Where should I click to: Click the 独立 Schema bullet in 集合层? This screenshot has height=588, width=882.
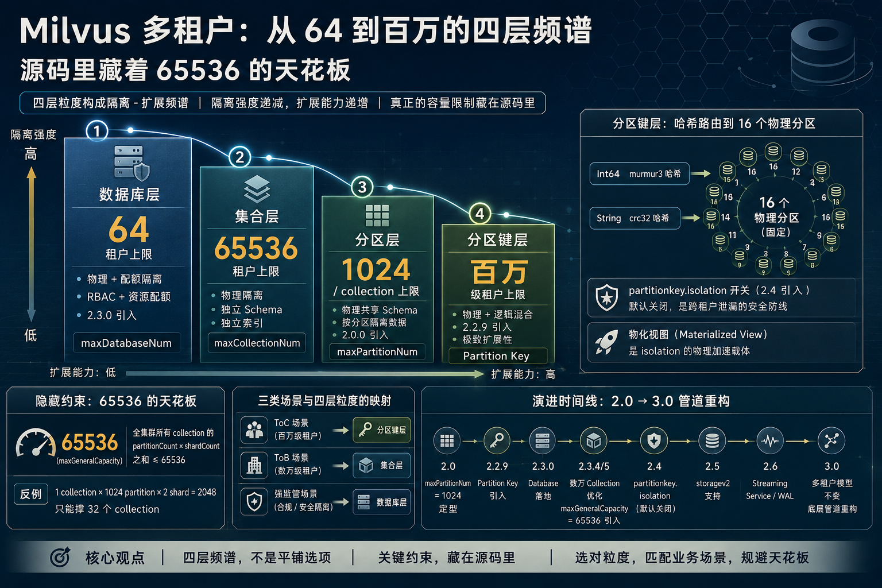tap(252, 310)
